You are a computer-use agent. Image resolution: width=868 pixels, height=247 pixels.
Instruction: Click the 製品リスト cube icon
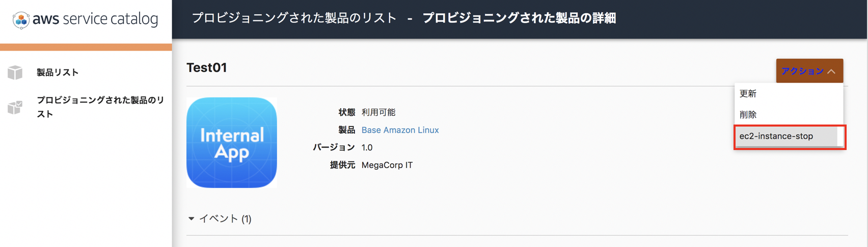(15, 72)
